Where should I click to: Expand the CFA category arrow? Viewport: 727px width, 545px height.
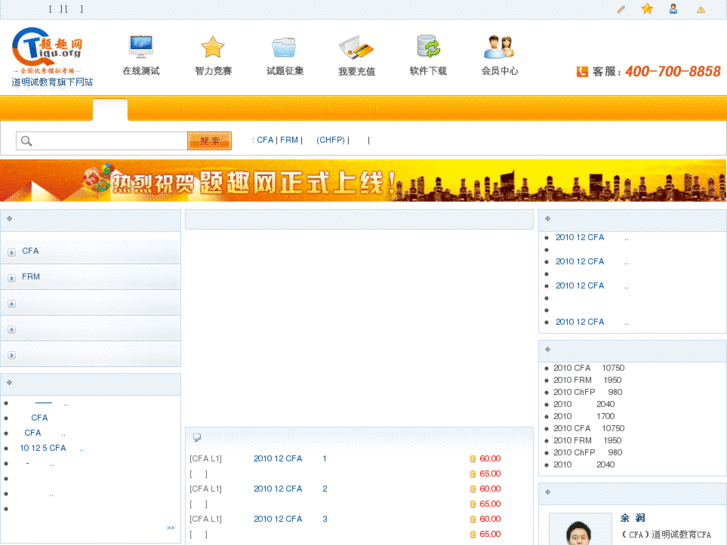tap(12, 252)
